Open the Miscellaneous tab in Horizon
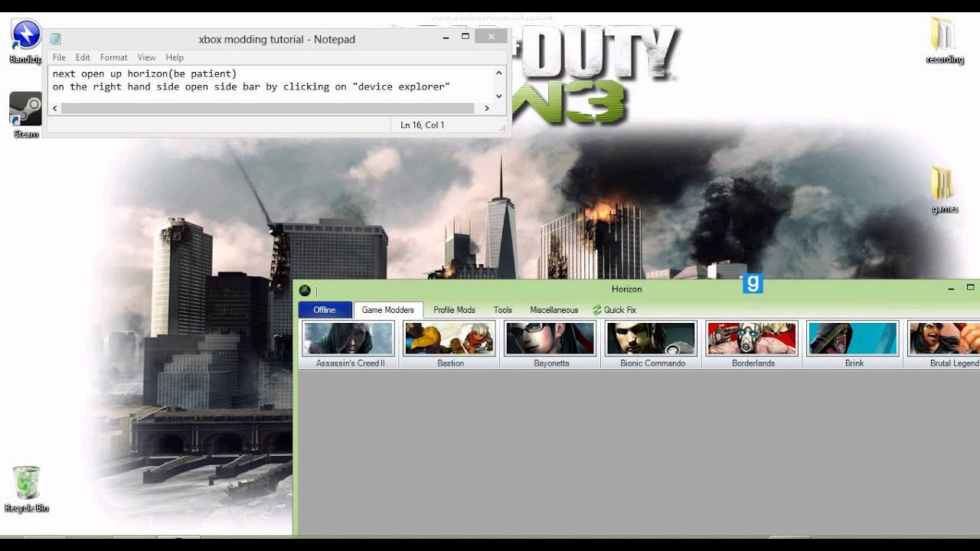The height and width of the screenshot is (551, 980). tap(554, 310)
